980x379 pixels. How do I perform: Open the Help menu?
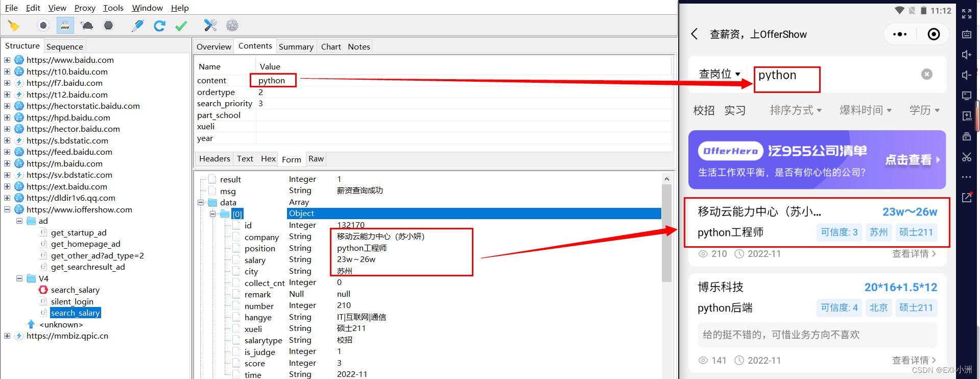180,8
